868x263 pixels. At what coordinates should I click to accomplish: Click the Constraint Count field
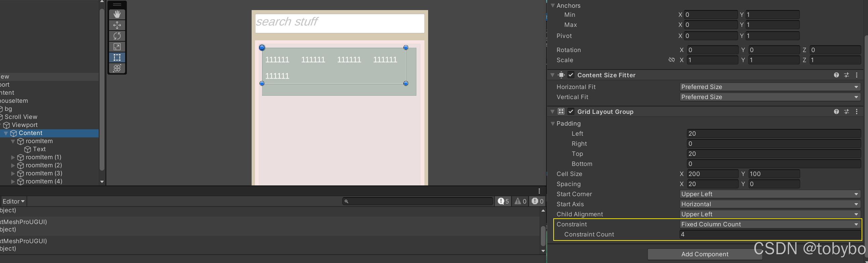click(770, 235)
